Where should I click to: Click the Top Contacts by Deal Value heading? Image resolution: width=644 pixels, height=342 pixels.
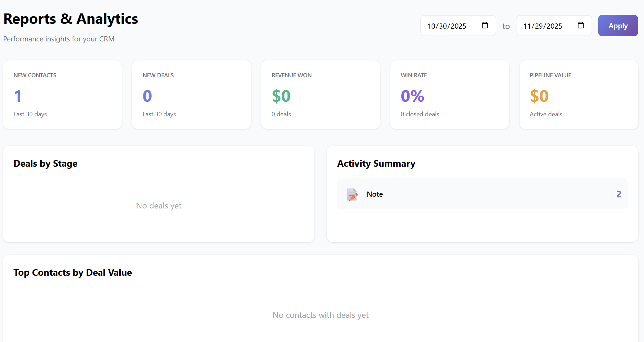73,273
